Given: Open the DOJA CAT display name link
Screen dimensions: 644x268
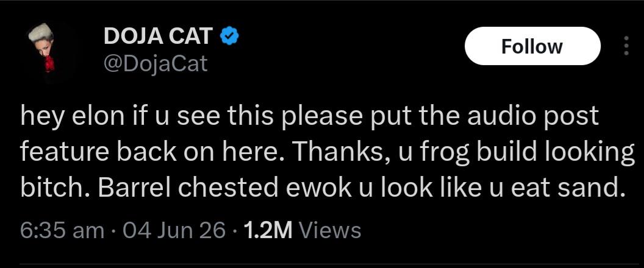Looking at the screenshot, I should [159, 37].
